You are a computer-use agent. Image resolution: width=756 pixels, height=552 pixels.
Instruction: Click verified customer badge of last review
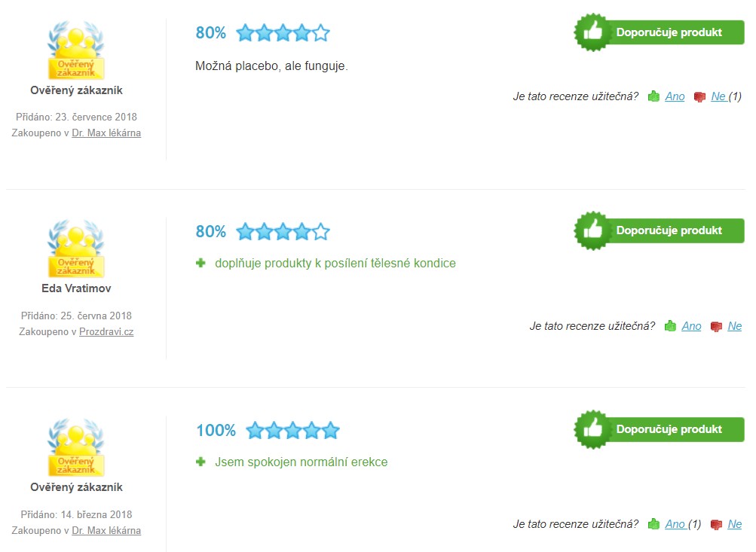point(76,447)
